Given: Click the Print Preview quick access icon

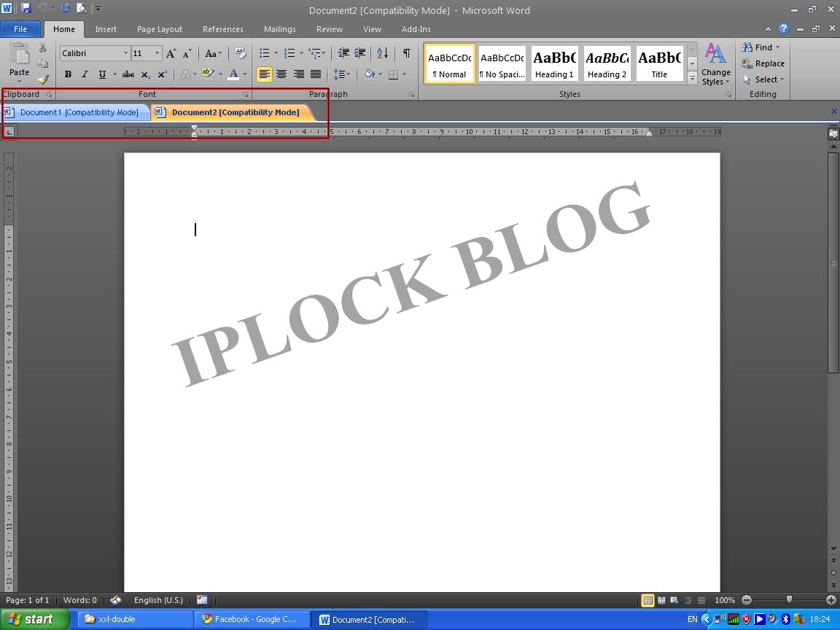Looking at the screenshot, I should [82, 8].
